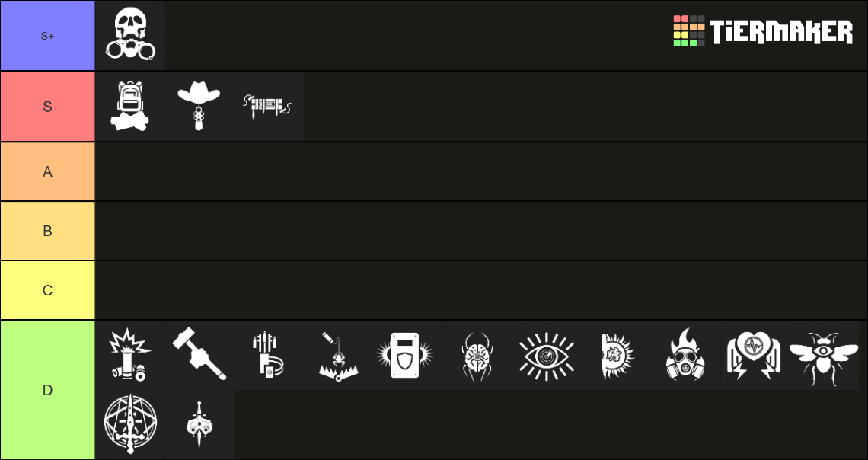This screenshot has width=868, height=460.
Task: Select the exploding shotgun shells icon
Action: tap(130, 355)
